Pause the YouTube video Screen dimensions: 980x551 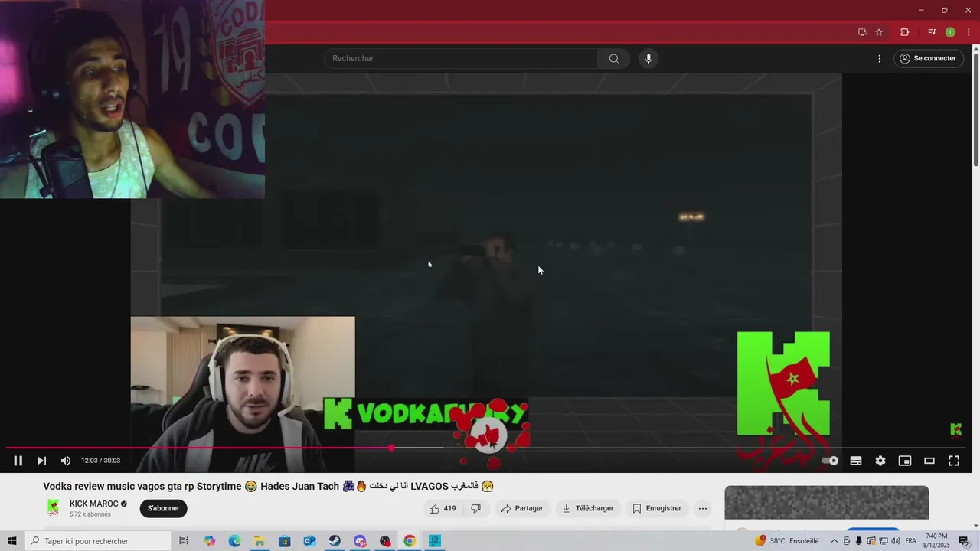coord(18,461)
